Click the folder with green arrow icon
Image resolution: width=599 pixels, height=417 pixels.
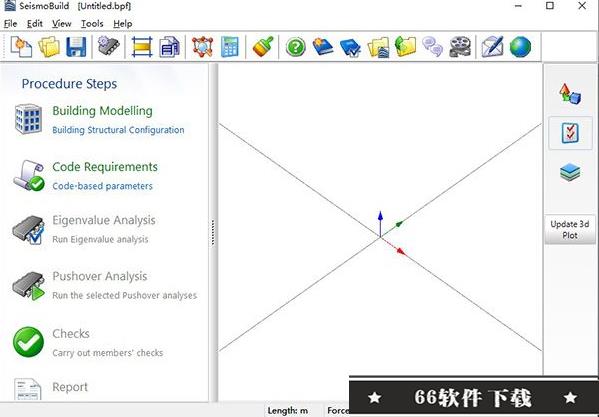coord(405,47)
